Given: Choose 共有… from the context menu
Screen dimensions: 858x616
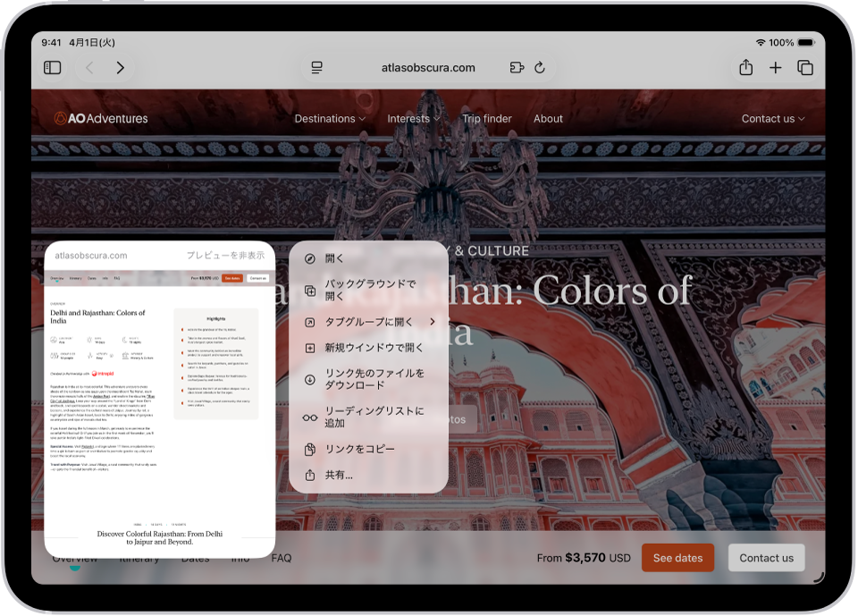Looking at the screenshot, I should click(369, 476).
